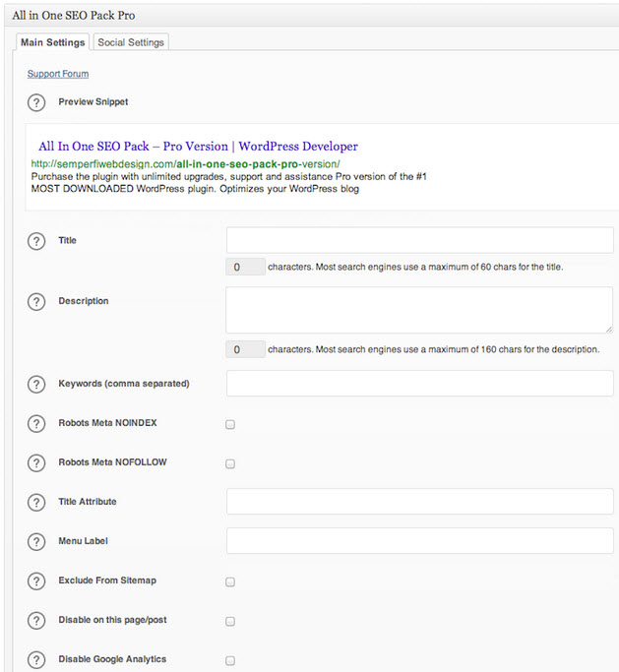Focus the Description text area
Screen dimensions: 619x672
tap(419, 310)
